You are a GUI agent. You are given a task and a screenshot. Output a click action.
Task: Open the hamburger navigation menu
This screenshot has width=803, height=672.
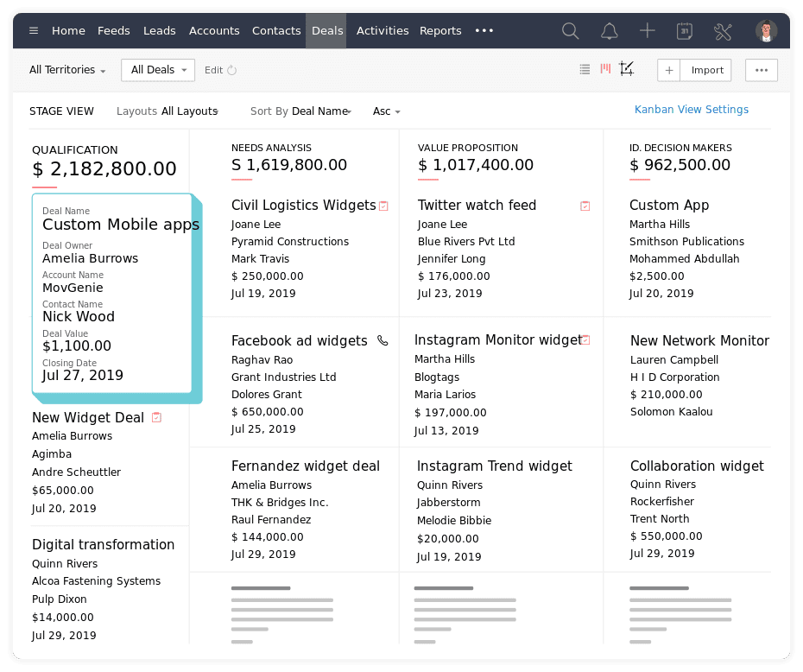[x=34, y=31]
